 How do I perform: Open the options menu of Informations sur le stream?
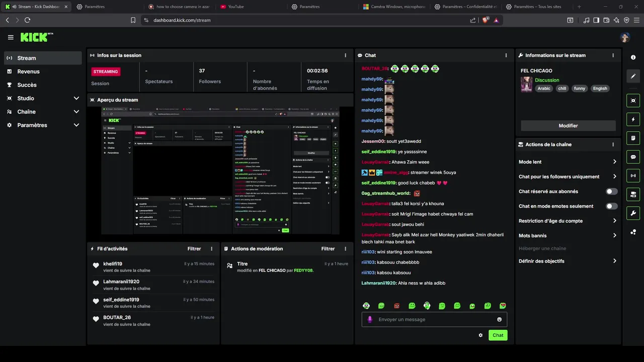tap(613, 55)
